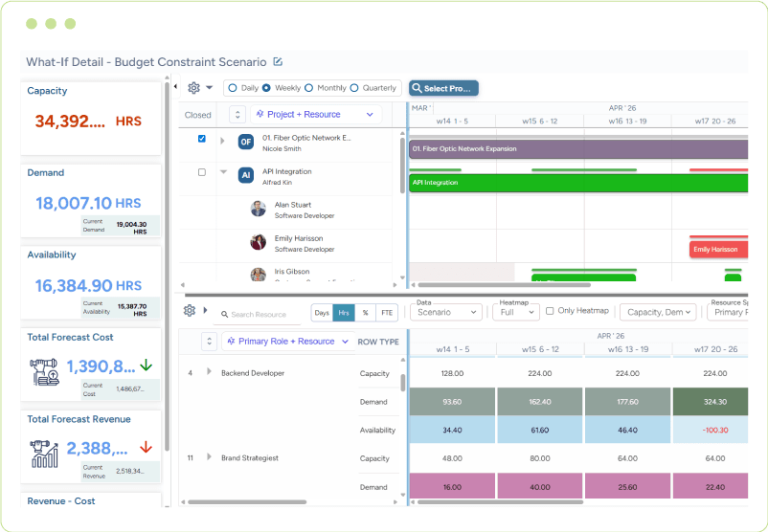Open Project + Resource grouping dropdown
Image resolution: width=768 pixels, height=532 pixels.
pos(315,115)
